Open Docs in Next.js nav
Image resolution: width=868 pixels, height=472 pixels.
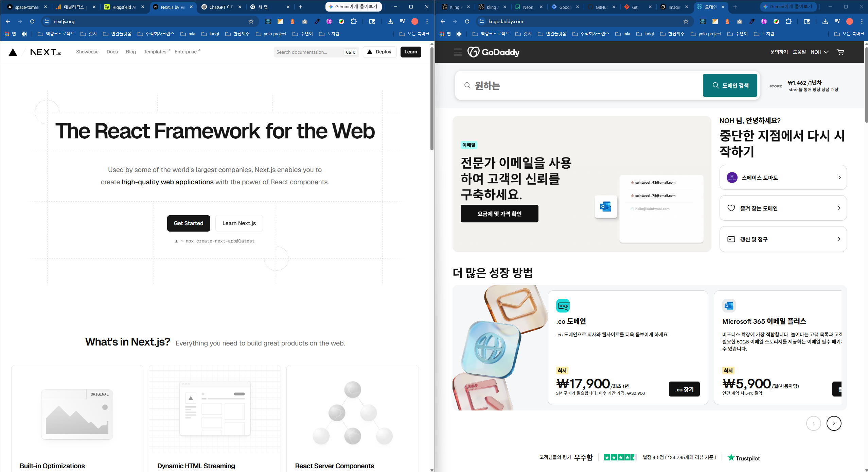[x=112, y=52]
